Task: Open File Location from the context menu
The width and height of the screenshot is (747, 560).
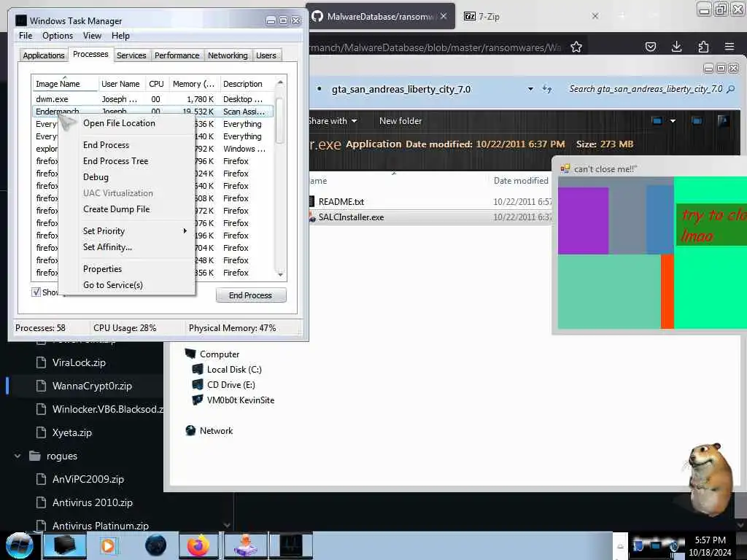Action: click(x=119, y=123)
